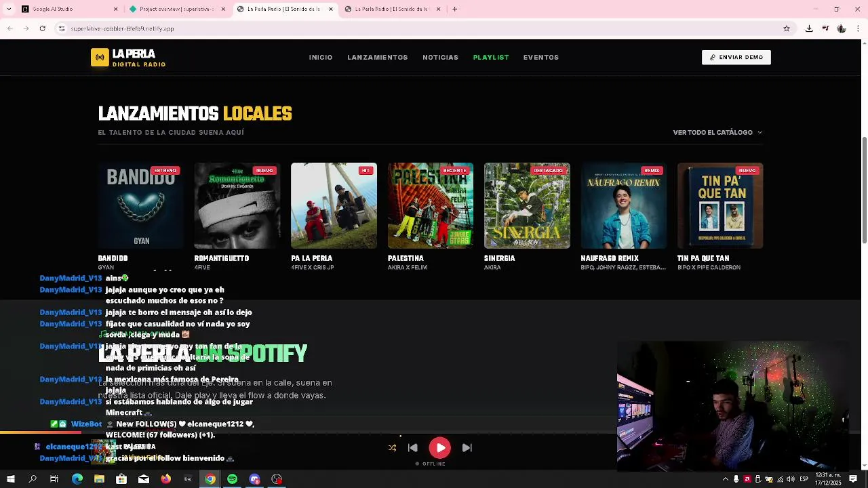
Task: Open the Pa La Perla cover
Action: 334,205
